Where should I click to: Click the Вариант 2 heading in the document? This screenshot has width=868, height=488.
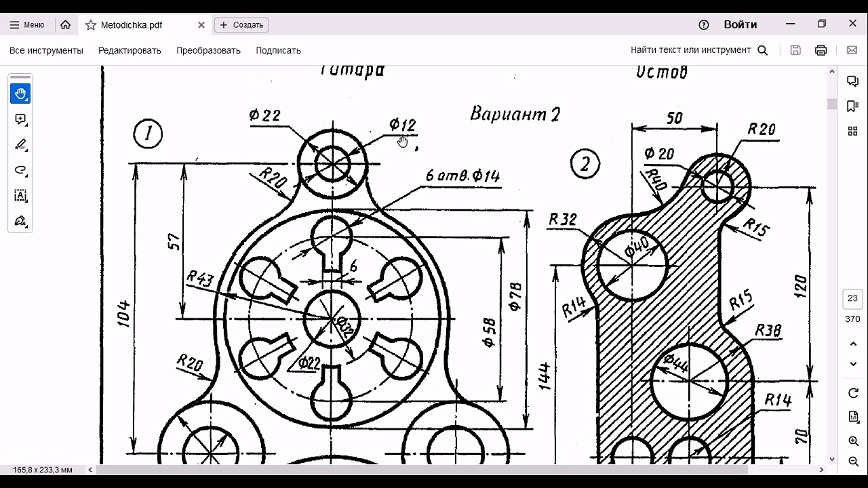point(515,114)
